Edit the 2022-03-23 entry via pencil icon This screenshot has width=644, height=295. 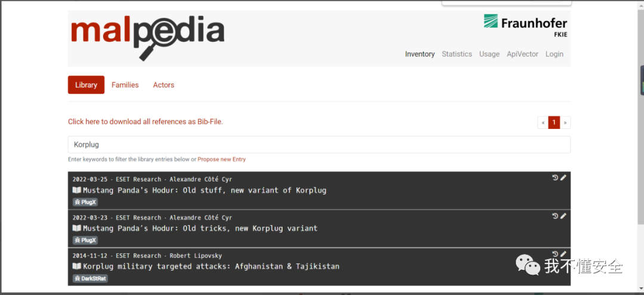coord(563,216)
